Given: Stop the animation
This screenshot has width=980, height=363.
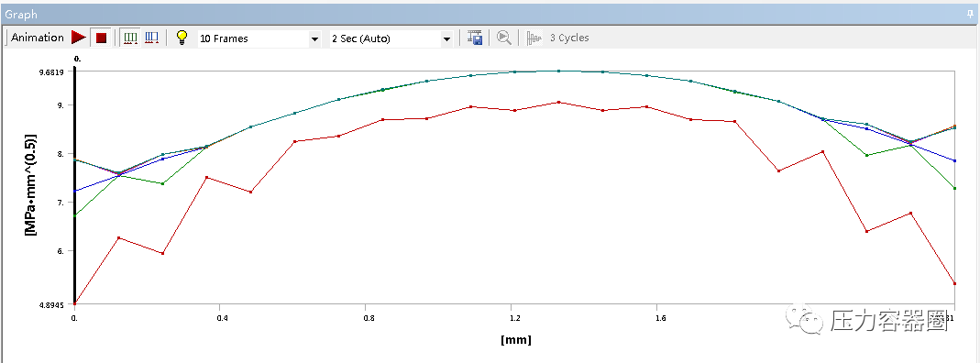Looking at the screenshot, I should tap(101, 38).
